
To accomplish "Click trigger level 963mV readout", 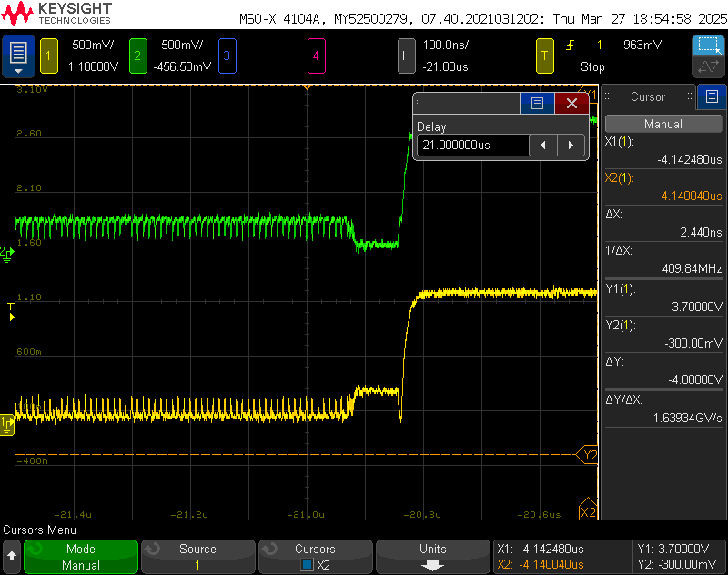I will (642, 45).
